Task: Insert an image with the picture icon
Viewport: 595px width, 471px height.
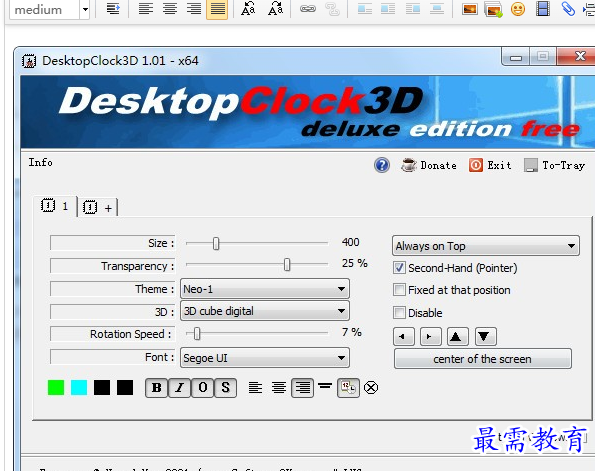Action: coord(469,9)
